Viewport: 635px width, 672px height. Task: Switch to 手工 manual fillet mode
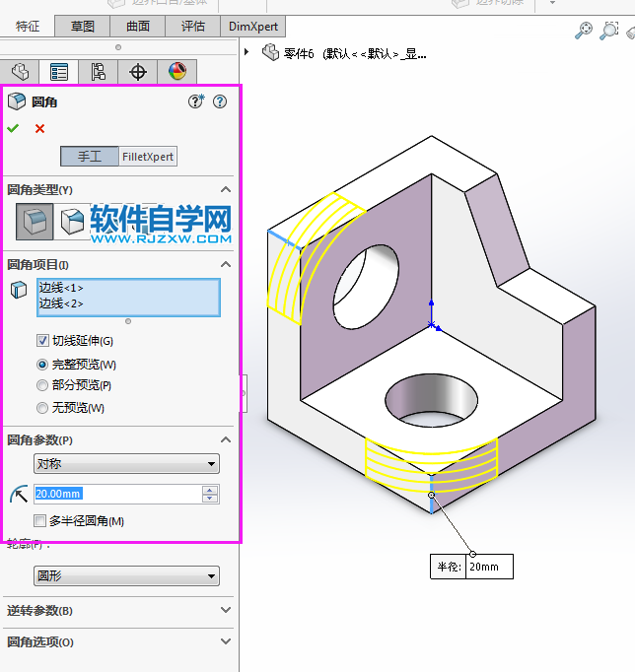pos(90,157)
